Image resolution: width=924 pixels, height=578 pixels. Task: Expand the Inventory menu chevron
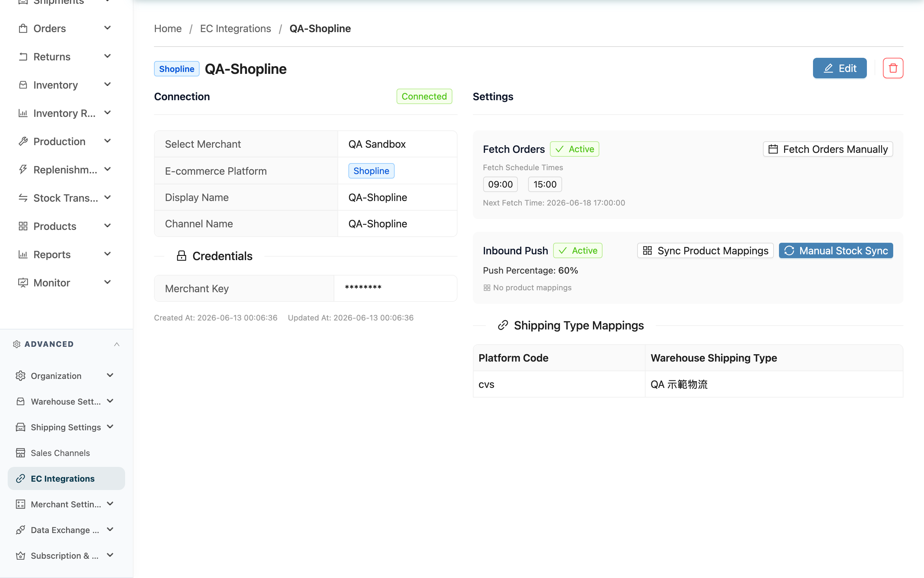[108, 84]
